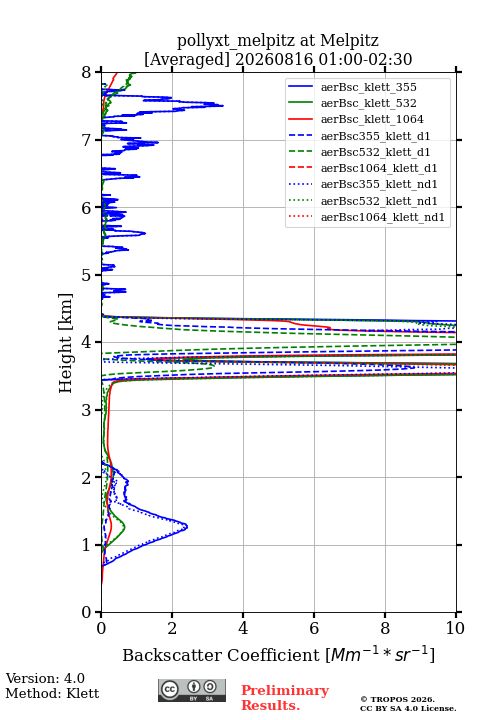The height and width of the screenshot is (720, 480).
Task: Select the aerBsc1064_klett_nd1 legend label
Action: tap(383, 217)
